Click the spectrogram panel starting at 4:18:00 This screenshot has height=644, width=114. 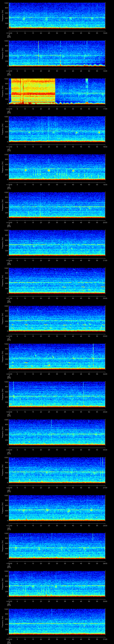(57, 167)
